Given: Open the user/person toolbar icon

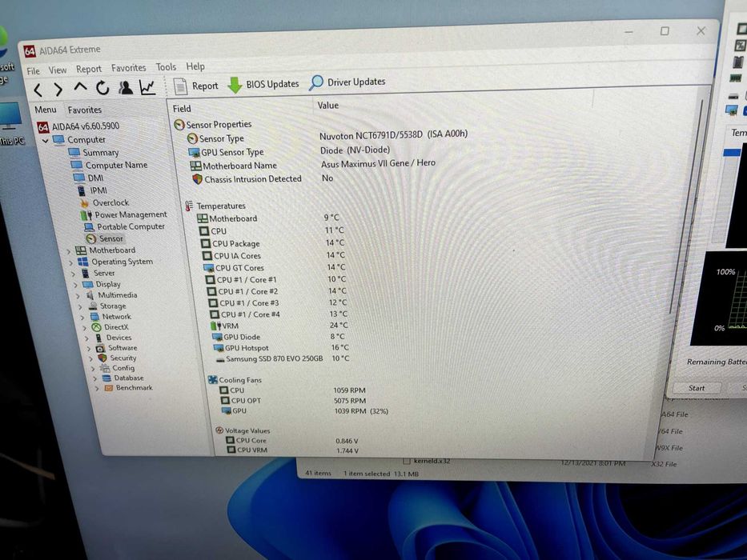Looking at the screenshot, I should tap(126, 87).
